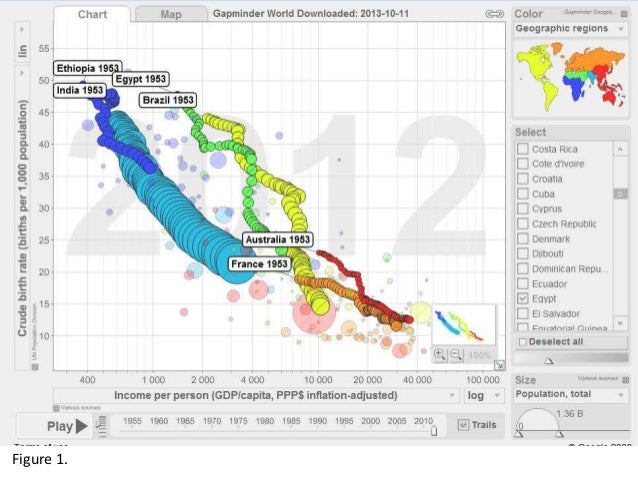638x479 pixels.
Task: Check the Djibouti checkbox
Action: (x=522, y=254)
